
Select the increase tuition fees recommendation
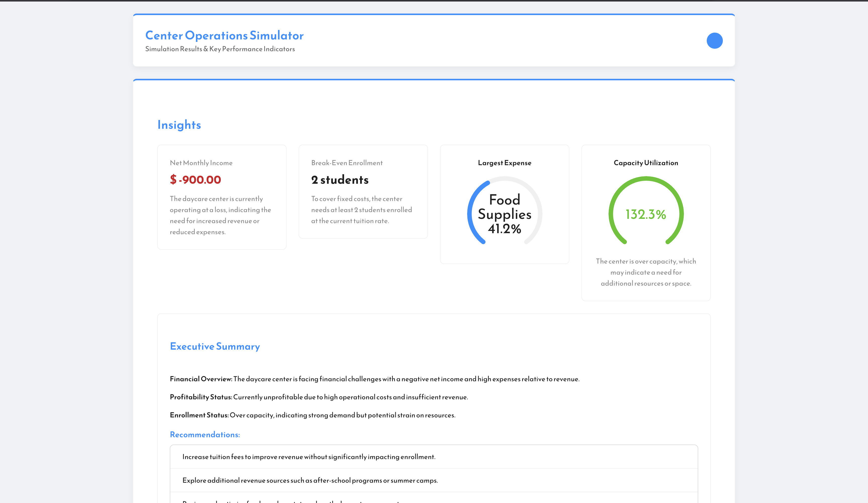click(x=309, y=457)
